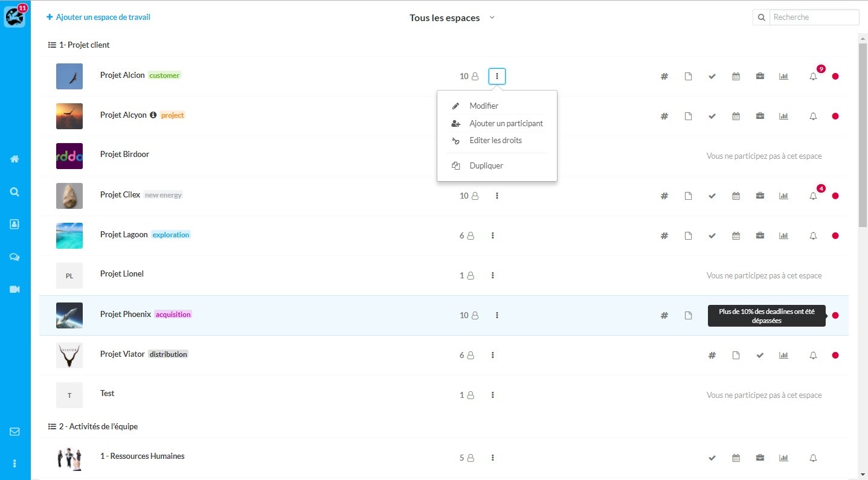
Task: Collapse the 1- Projet client section
Action: click(x=79, y=45)
